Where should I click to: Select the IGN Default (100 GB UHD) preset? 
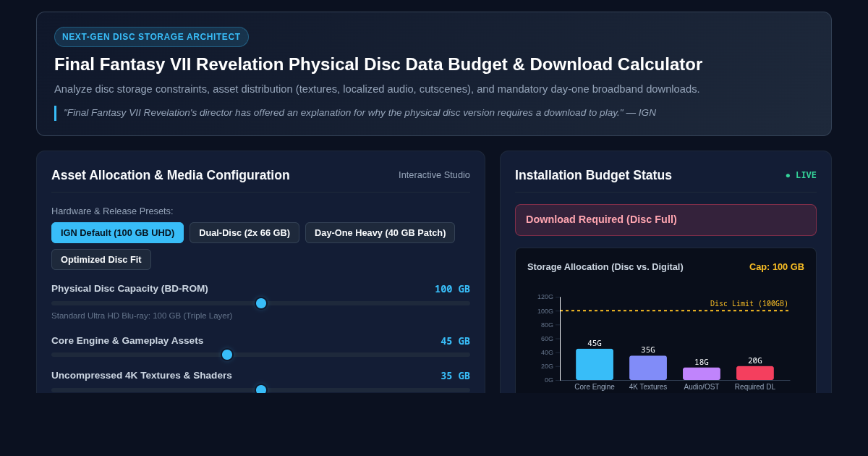pyautogui.click(x=117, y=233)
